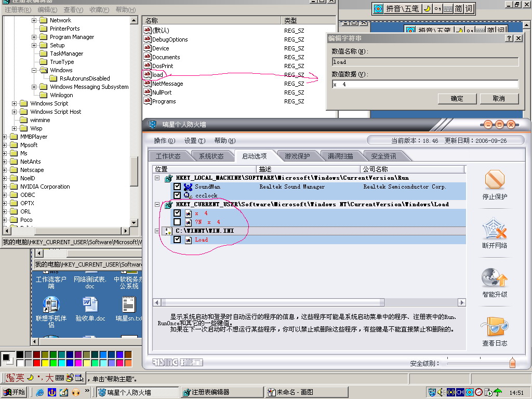Uncheck the Load entry under WIN.INI
The height and width of the screenshot is (399, 532).
click(177, 240)
